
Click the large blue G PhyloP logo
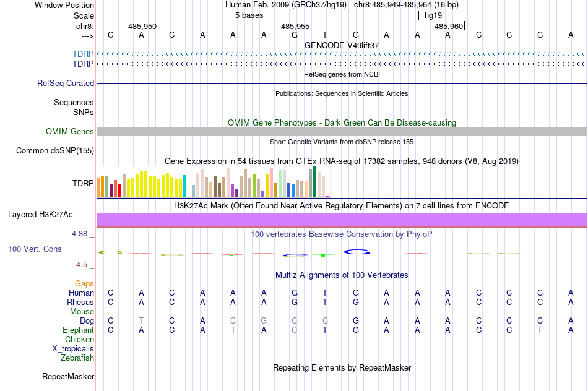[x=357, y=252]
